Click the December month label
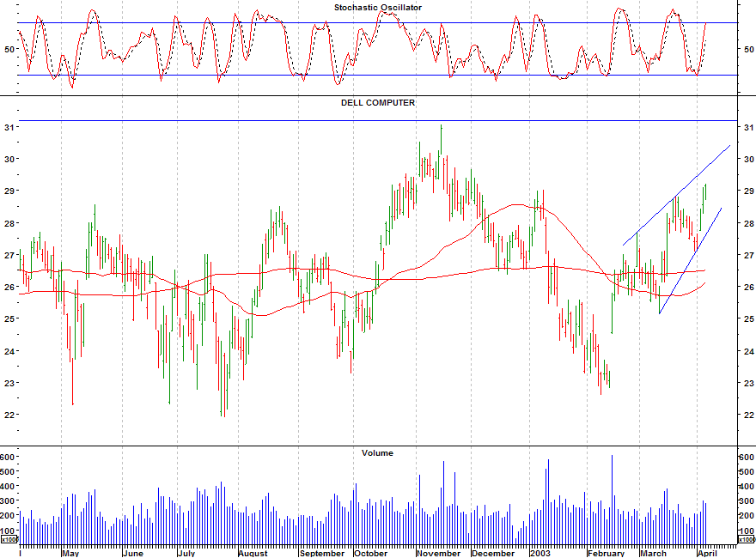756x558 pixels. pos(493,553)
